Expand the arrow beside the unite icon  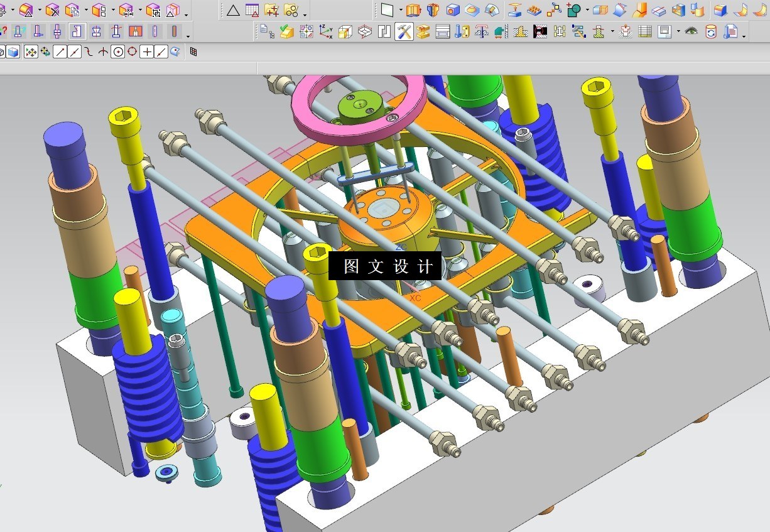(587, 11)
